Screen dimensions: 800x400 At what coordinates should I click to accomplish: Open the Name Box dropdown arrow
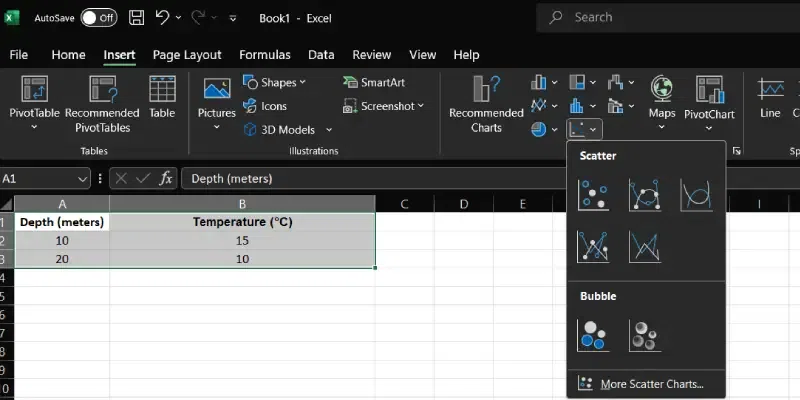(x=84, y=178)
